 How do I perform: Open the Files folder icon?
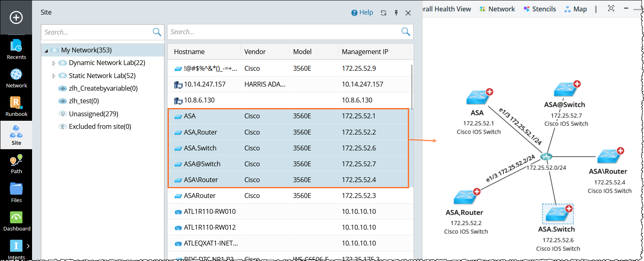pos(16,192)
